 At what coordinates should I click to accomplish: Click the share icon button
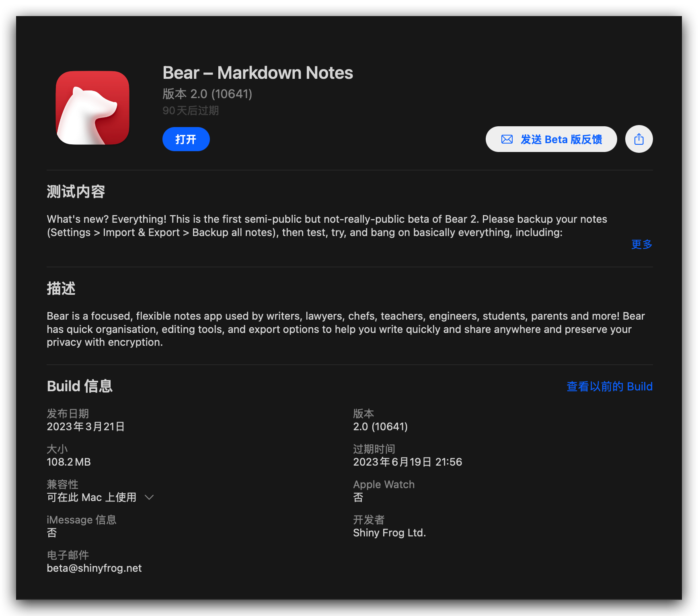(639, 139)
